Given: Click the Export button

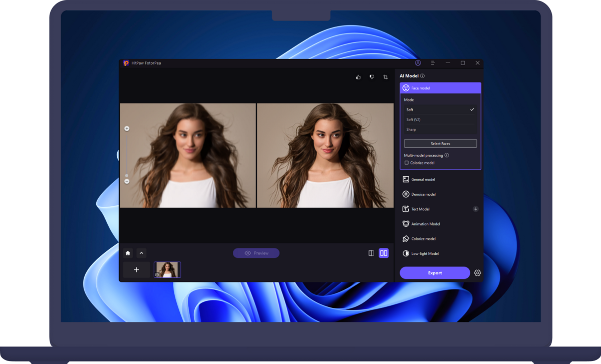Looking at the screenshot, I should click(435, 273).
